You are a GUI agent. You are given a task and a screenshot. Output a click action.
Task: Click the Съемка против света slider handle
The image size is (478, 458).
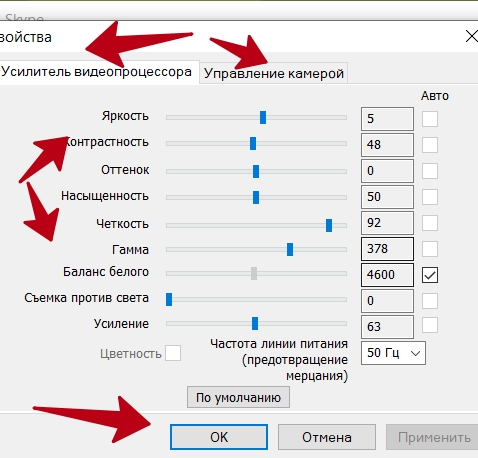[x=169, y=299]
